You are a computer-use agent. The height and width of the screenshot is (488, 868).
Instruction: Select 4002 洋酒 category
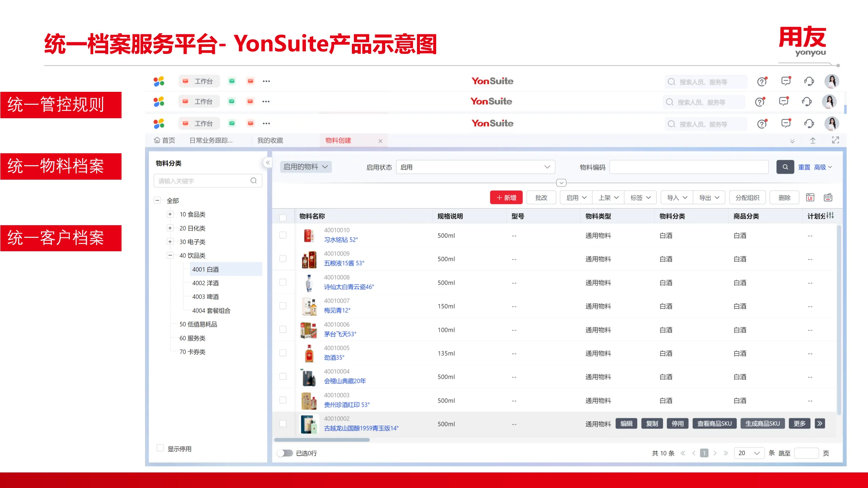pos(205,283)
